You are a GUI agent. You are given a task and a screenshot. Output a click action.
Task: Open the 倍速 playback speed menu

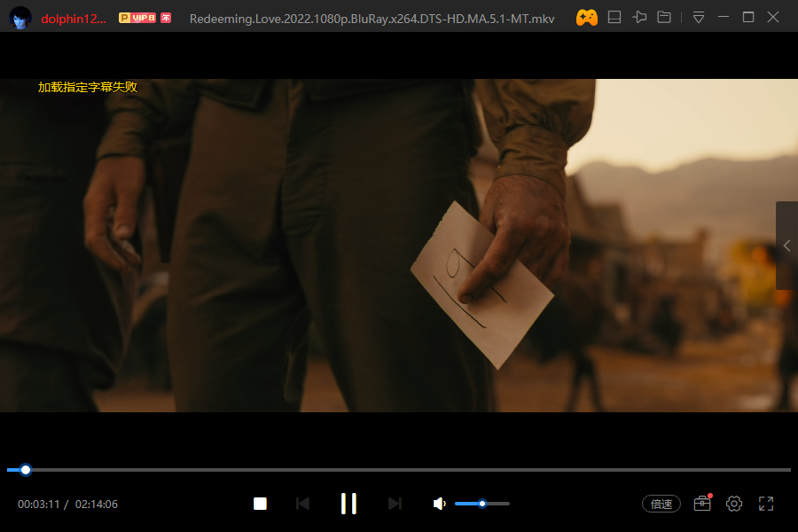tap(661, 504)
